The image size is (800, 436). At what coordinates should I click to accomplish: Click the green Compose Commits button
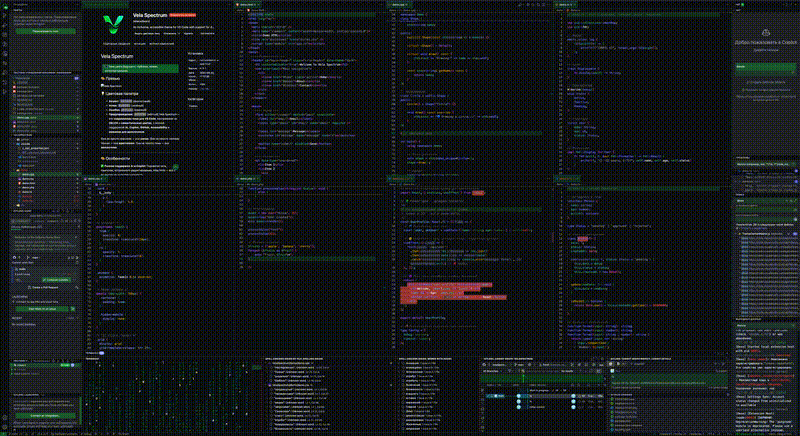56,280
